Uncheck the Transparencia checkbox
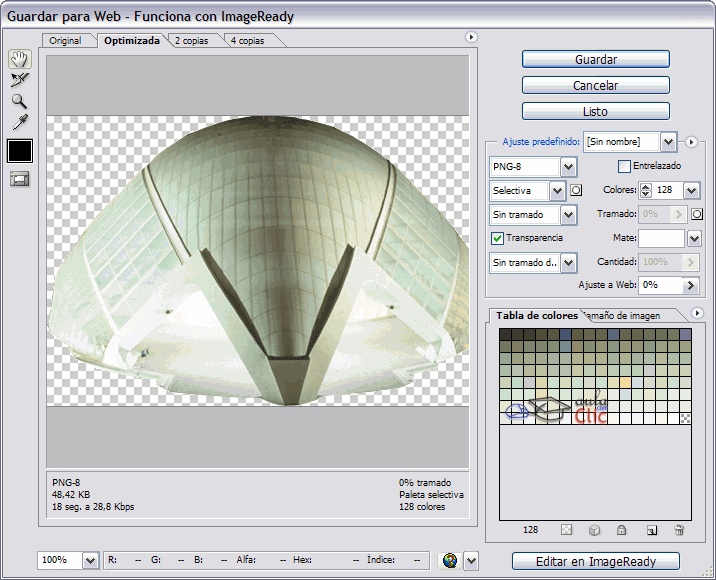Screen dimensions: 716x580 tap(497, 238)
